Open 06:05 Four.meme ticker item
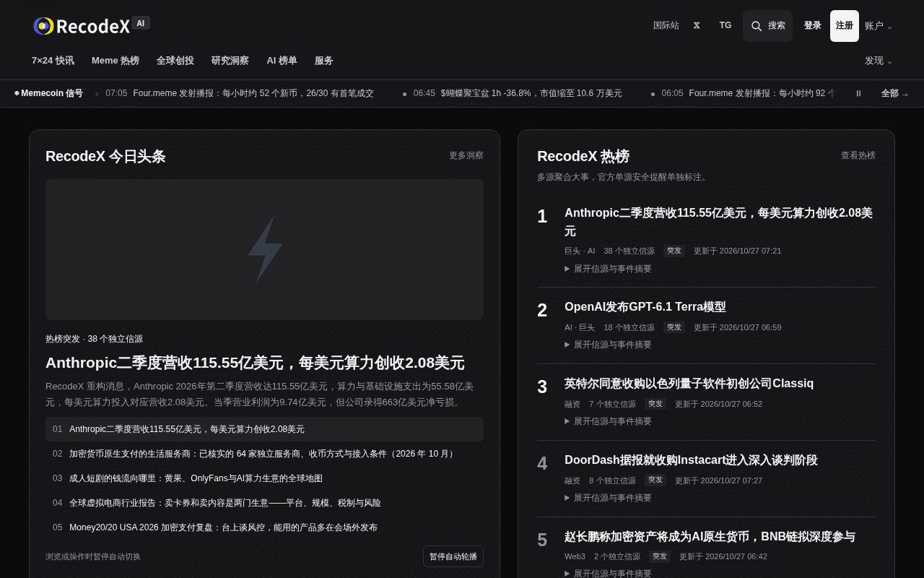The image size is (924, 578). (748, 93)
